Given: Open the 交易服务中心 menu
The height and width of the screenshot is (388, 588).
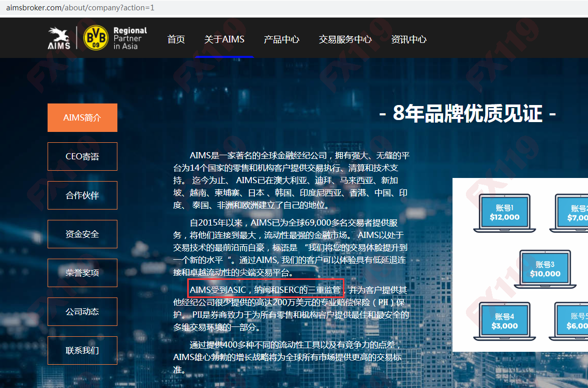Looking at the screenshot, I should tap(345, 39).
